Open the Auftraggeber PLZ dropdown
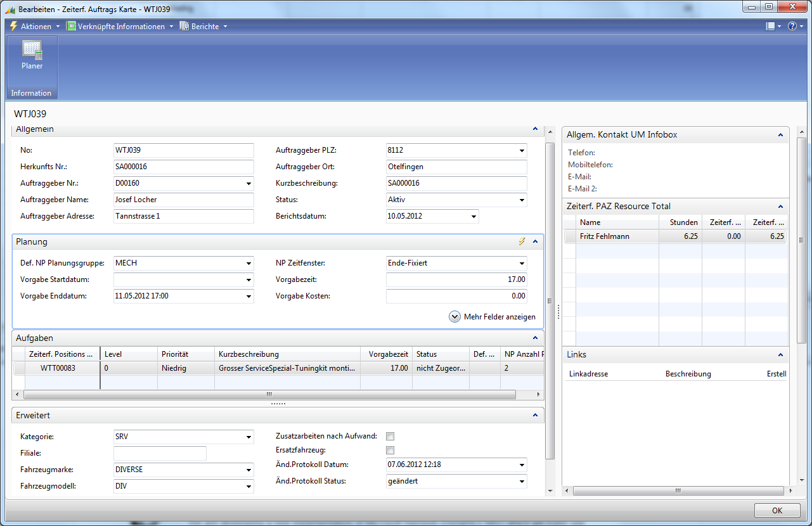Image resolution: width=812 pixels, height=526 pixels. 522,151
